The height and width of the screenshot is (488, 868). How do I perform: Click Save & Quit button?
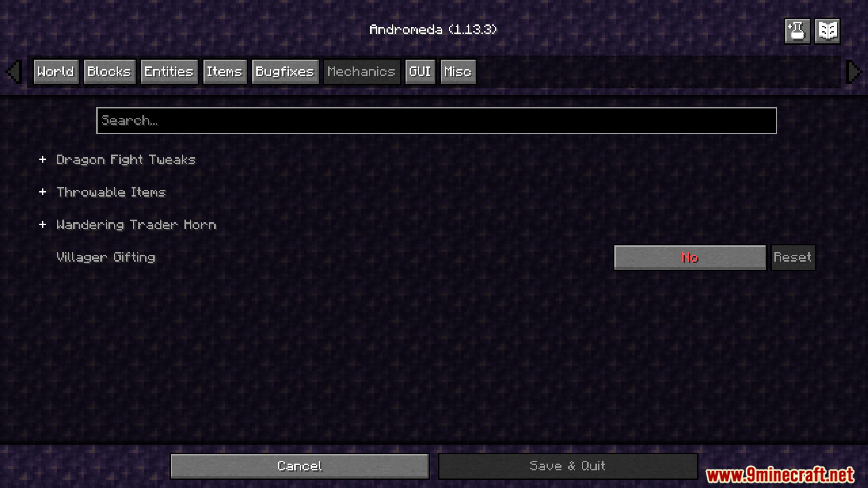click(x=567, y=465)
